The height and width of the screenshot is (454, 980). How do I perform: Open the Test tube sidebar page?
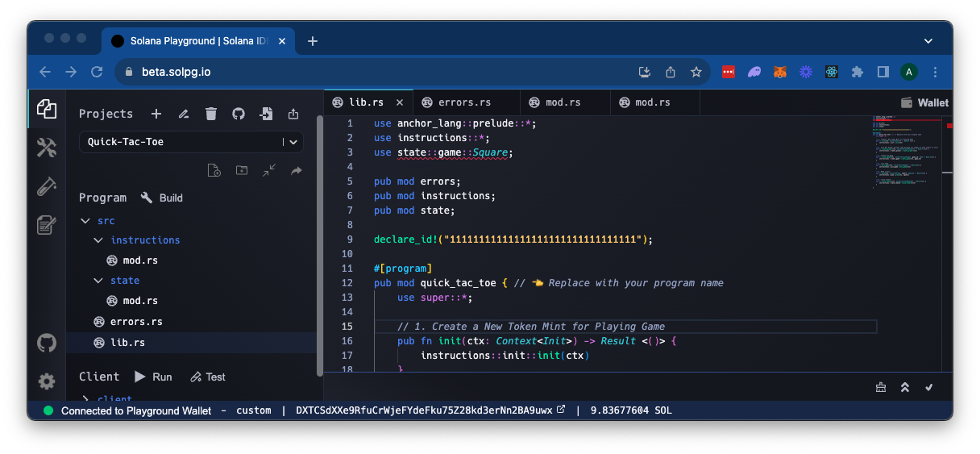coord(47,186)
